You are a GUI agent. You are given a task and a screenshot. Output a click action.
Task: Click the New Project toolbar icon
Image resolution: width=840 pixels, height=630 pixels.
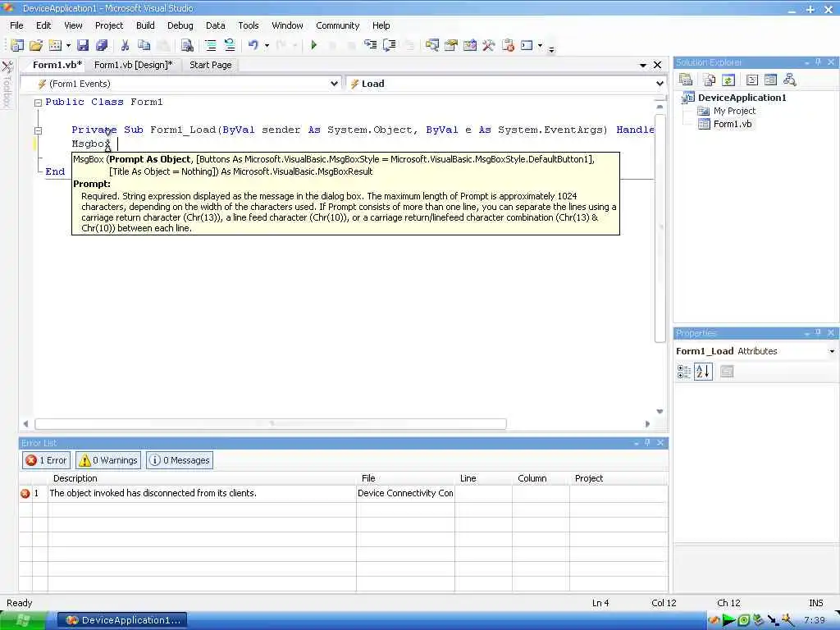pos(17,46)
